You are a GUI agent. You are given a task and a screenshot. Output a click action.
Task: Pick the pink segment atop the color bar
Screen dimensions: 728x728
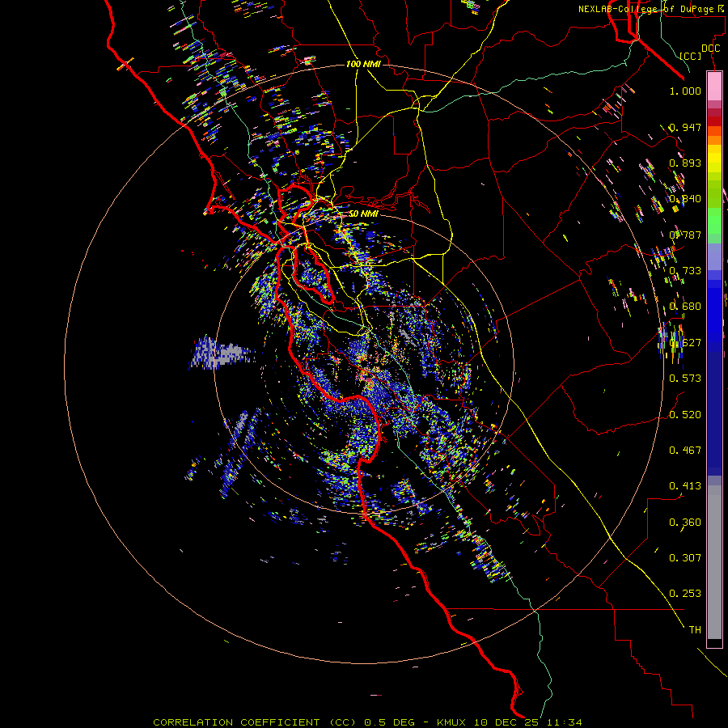[x=714, y=87]
